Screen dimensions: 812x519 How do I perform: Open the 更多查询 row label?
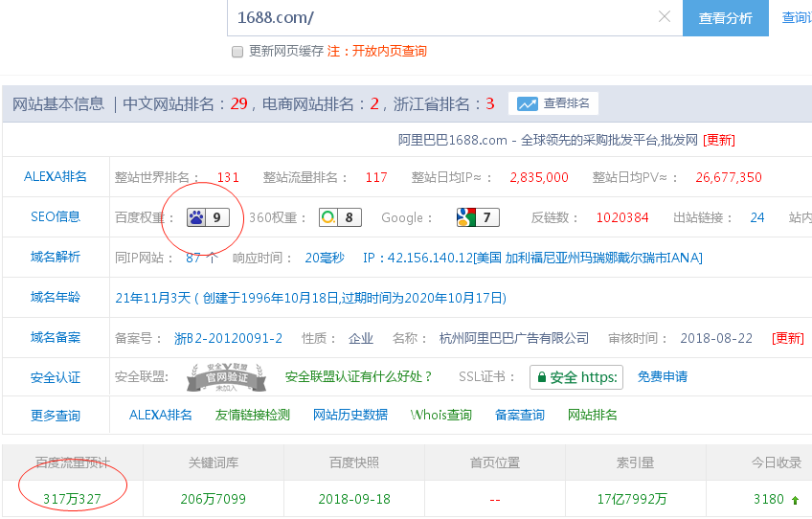[56, 416]
